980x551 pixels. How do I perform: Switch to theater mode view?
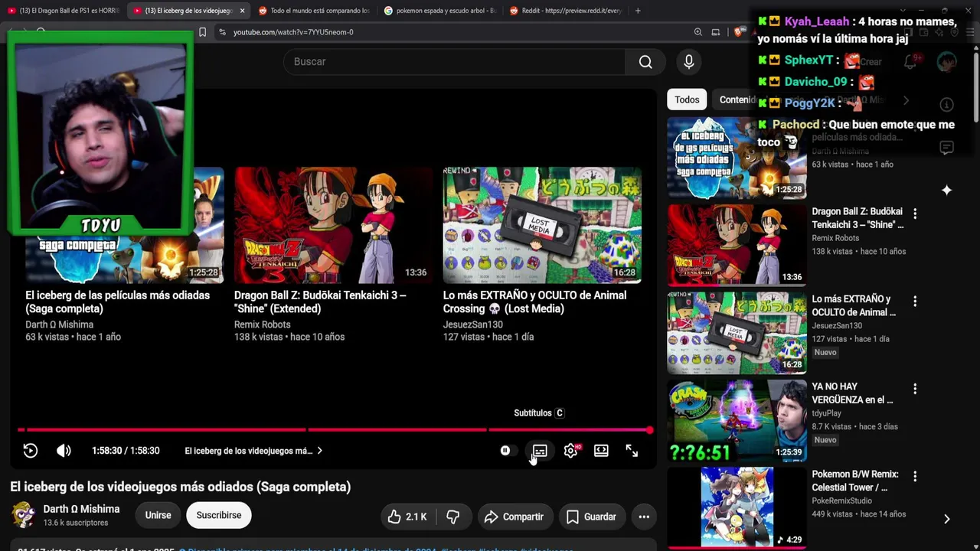click(x=601, y=451)
